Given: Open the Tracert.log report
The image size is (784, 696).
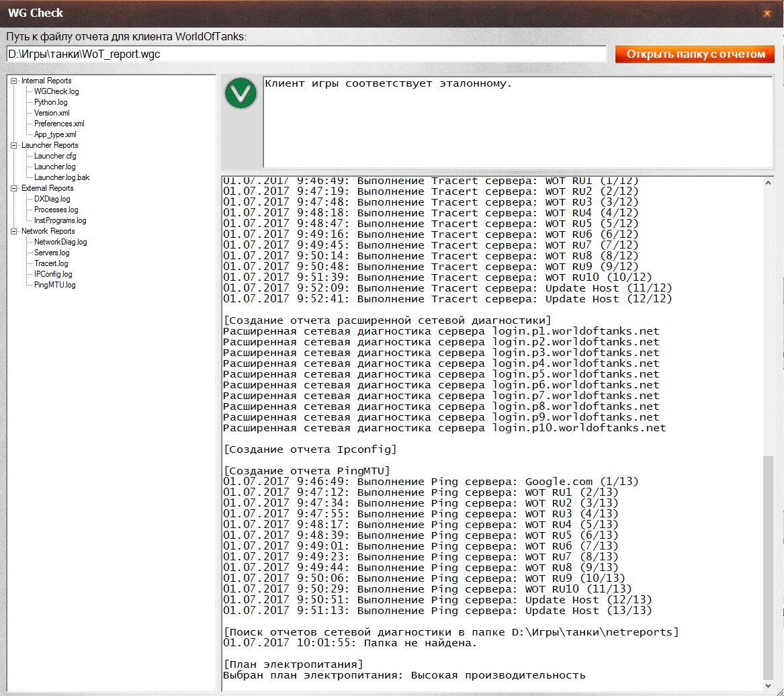Looking at the screenshot, I should [51, 263].
